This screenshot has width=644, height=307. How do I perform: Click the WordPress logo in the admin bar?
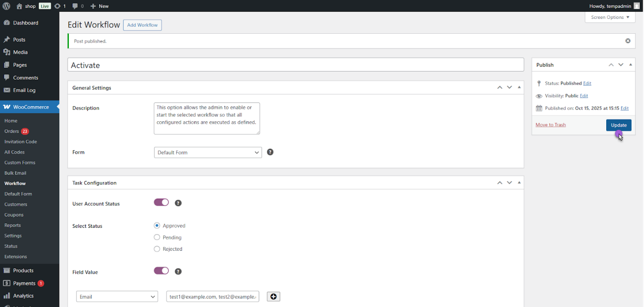point(6,6)
